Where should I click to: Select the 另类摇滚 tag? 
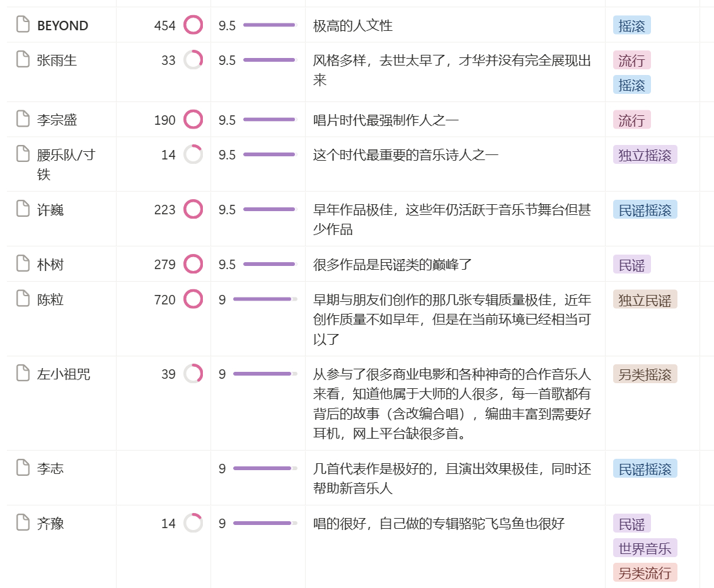[645, 374]
